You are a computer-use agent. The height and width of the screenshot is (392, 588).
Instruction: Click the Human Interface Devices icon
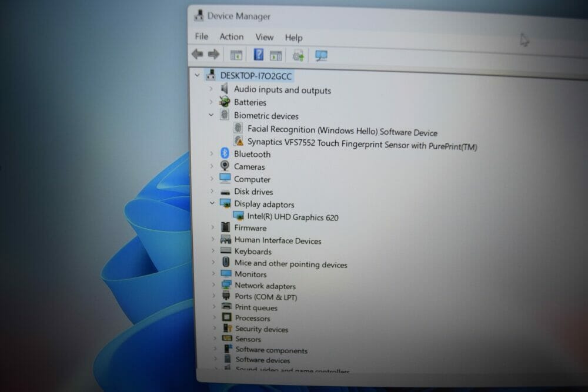(226, 239)
